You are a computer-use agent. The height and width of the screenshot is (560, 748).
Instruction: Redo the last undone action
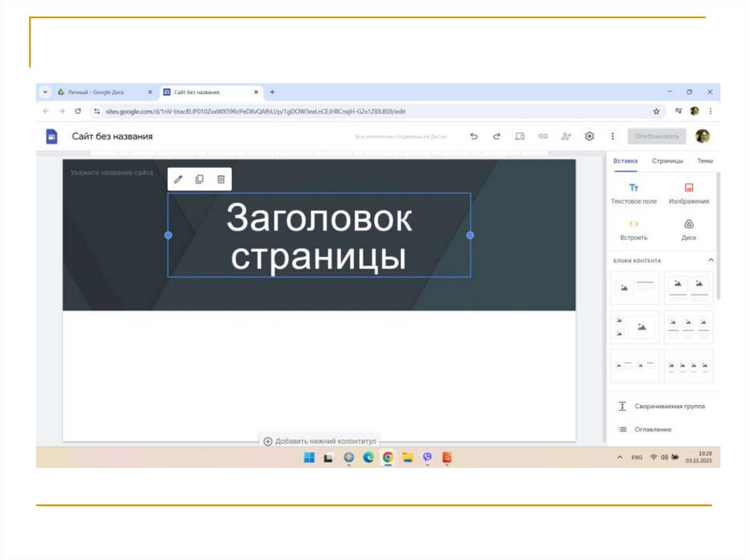497,137
